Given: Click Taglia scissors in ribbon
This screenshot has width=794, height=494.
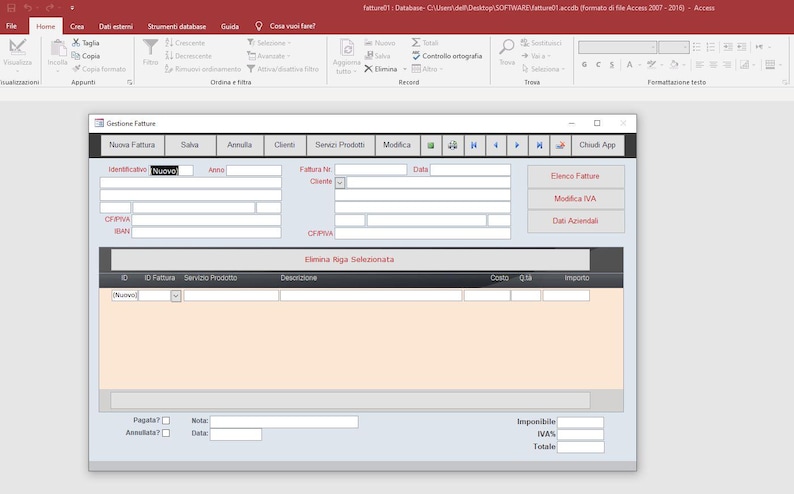Looking at the screenshot, I should tap(86, 43).
